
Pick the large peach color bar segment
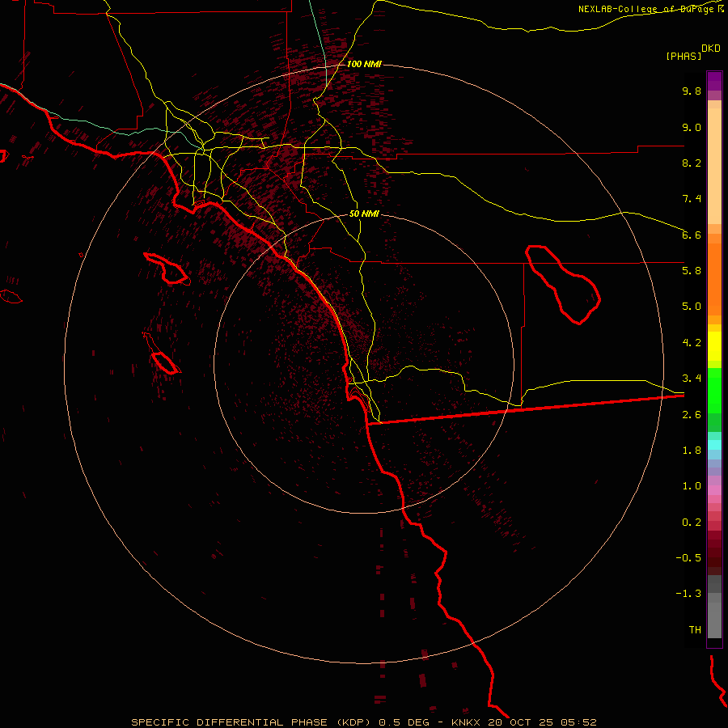click(714, 166)
